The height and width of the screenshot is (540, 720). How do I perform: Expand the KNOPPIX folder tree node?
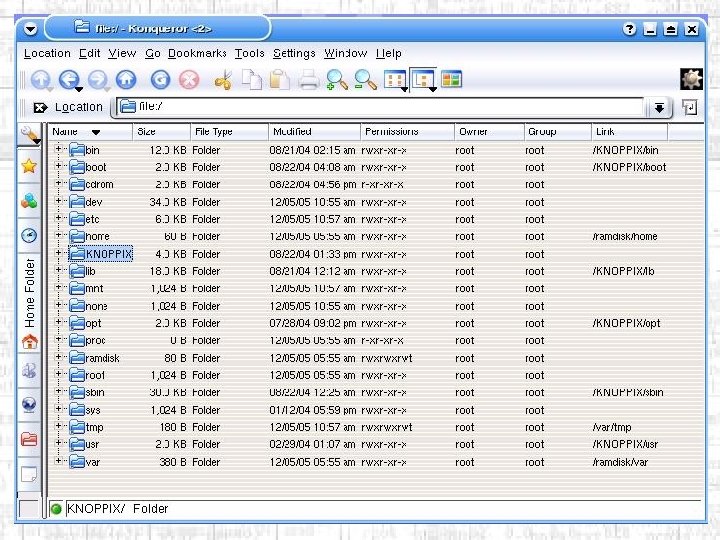coord(58,253)
